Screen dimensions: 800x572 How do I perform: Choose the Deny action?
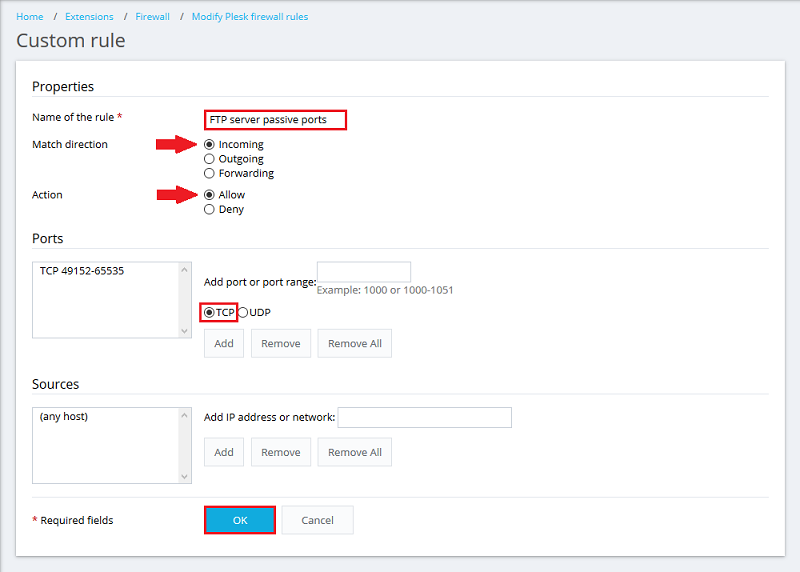(x=209, y=209)
